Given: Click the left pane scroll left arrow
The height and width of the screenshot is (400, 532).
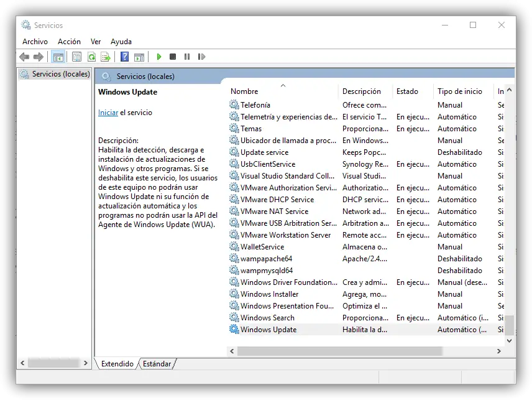Looking at the screenshot, I should (22, 363).
